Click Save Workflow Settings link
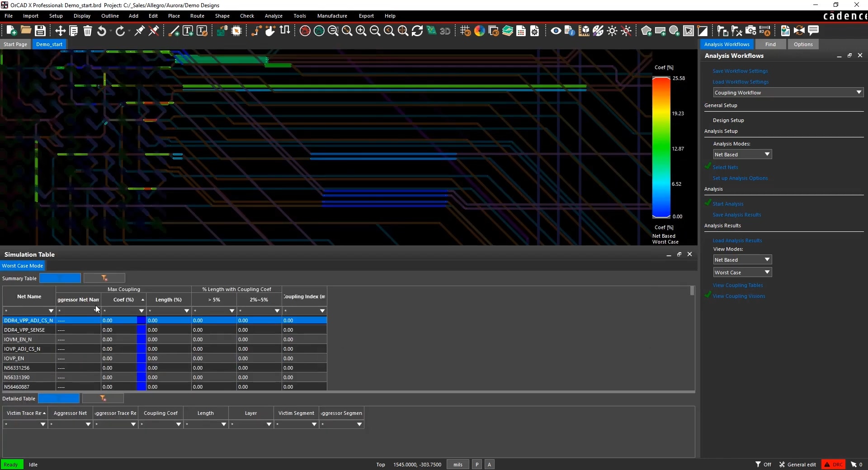The height and width of the screenshot is (470, 868). coord(740,71)
